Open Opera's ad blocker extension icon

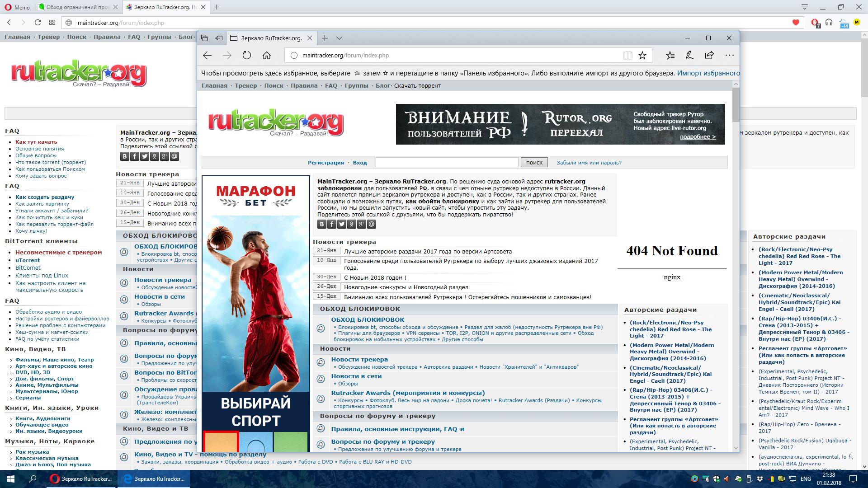point(815,23)
